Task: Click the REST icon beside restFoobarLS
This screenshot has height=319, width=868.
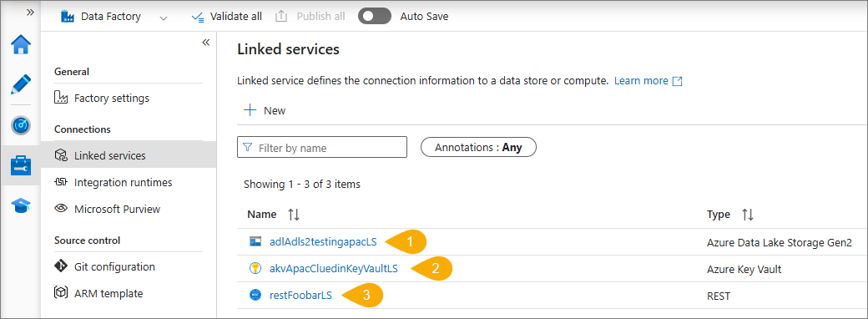Action: [255, 295]
